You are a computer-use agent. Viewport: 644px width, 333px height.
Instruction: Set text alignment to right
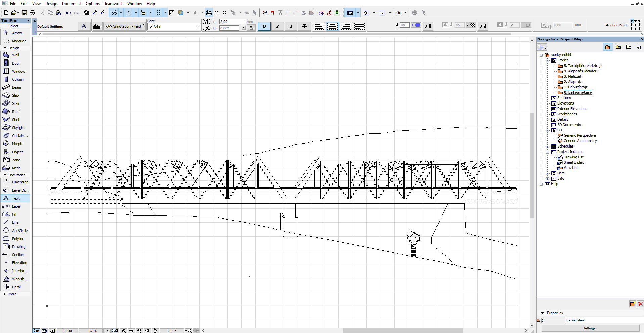click(346, 26)
